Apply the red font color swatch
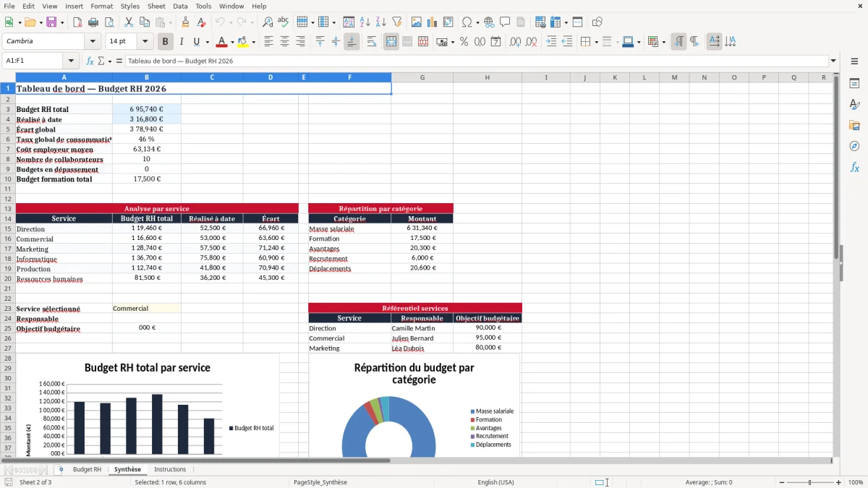Screen dimensions: 868x488 (222, 42)
